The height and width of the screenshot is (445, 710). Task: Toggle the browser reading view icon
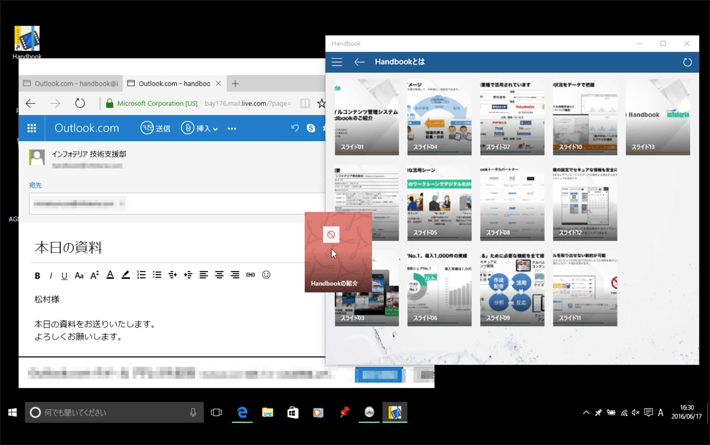(x=305, y=104)
